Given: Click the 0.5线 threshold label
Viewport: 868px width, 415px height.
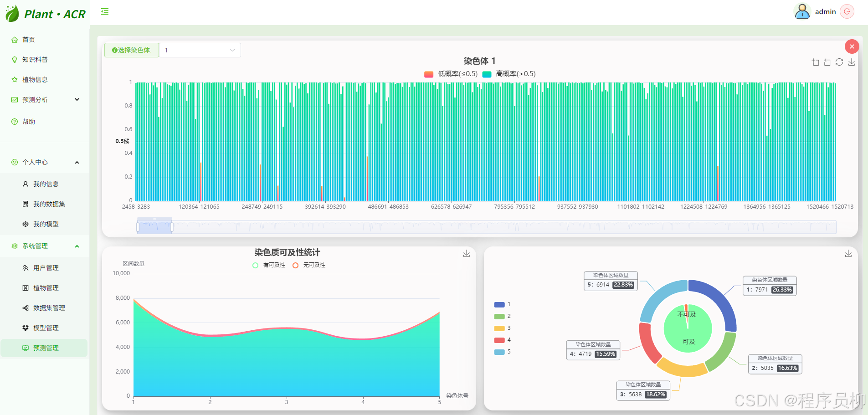Looking at the screenshot, I should (123, 141).
